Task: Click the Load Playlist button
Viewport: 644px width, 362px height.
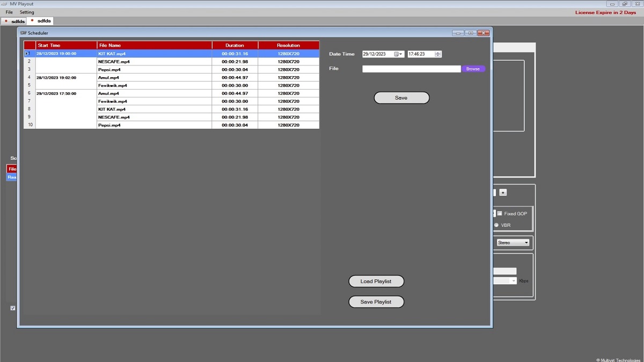Action: point(376,281)
